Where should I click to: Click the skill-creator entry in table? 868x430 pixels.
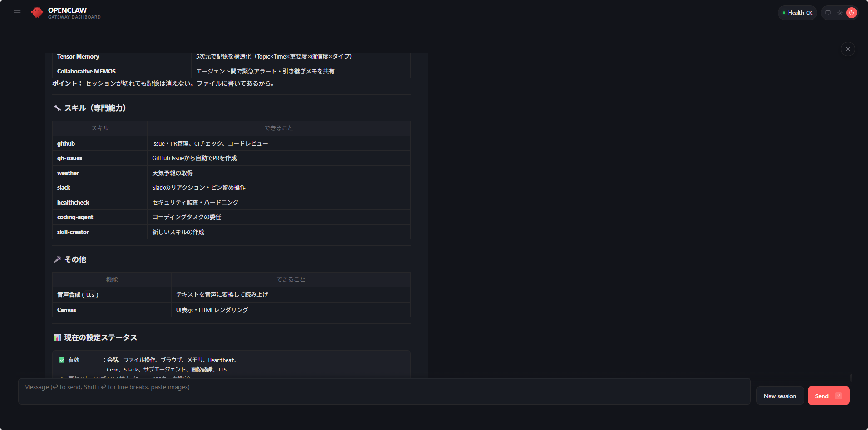pyautogui.click(x=73, y=232)
